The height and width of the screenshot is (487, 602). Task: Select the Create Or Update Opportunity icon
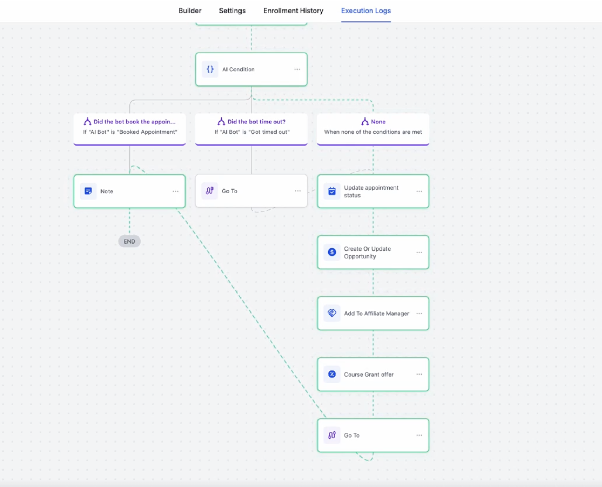coord(332,252)
